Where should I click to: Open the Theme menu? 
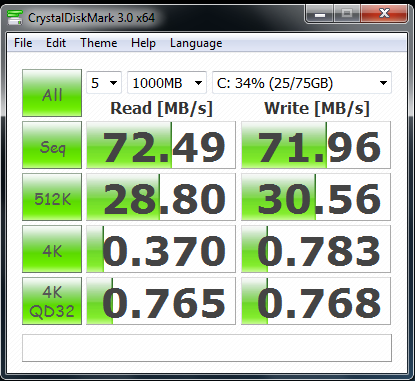click(99, 43)
